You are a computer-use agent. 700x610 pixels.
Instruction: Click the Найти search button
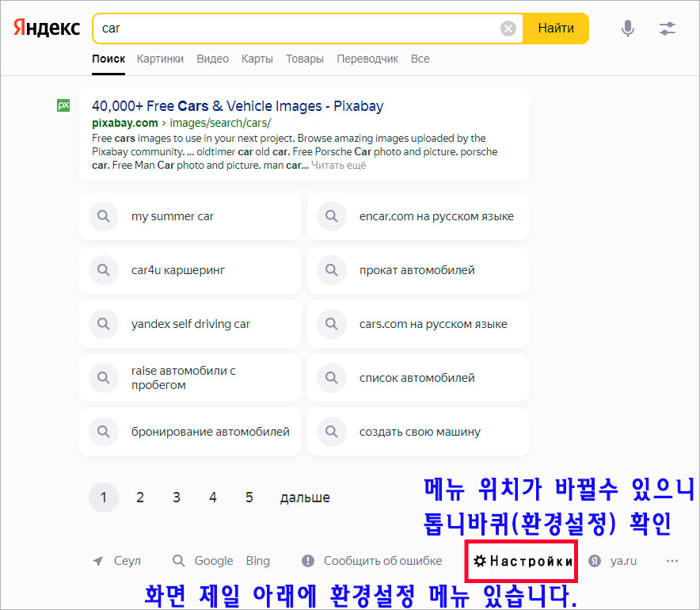(556, 29)
